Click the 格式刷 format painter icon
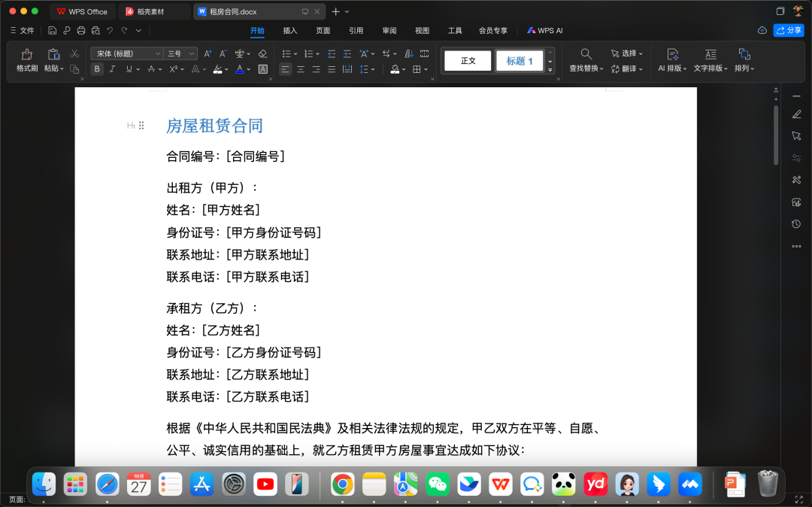This screenshot has width=812, height=507. coord(27,55)
